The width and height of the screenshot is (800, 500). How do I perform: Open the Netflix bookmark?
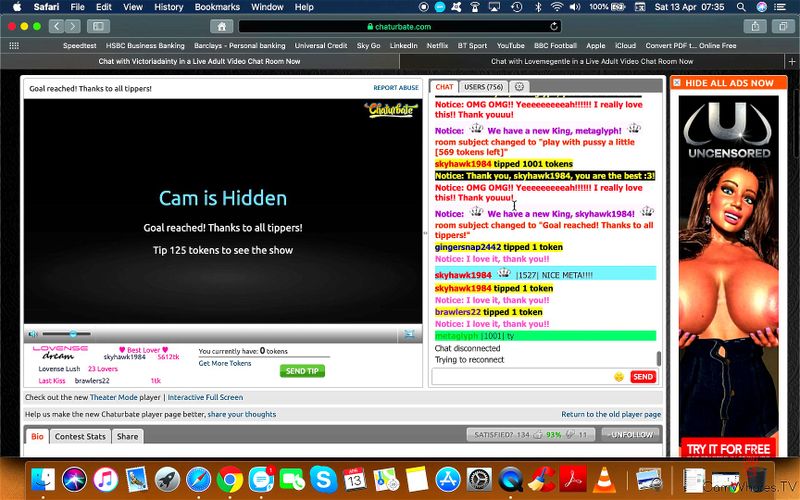pos(437,45)
